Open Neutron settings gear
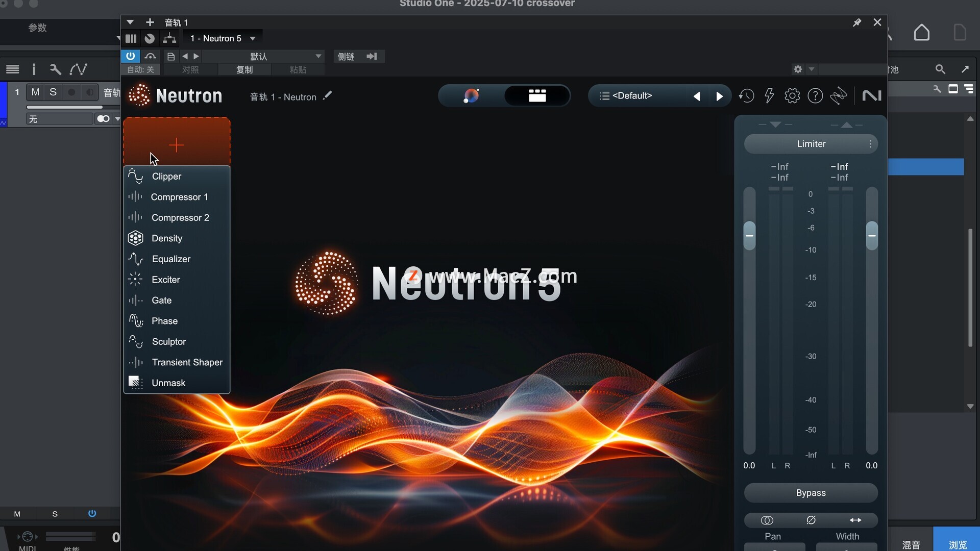Viewport: 980px width, 551px height. click(x=792, y=95)
